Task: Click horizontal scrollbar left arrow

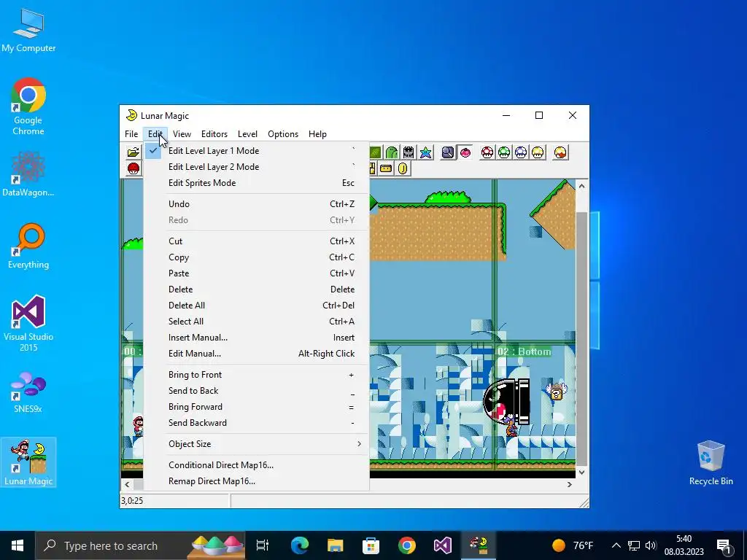Action: coord(127,485)
